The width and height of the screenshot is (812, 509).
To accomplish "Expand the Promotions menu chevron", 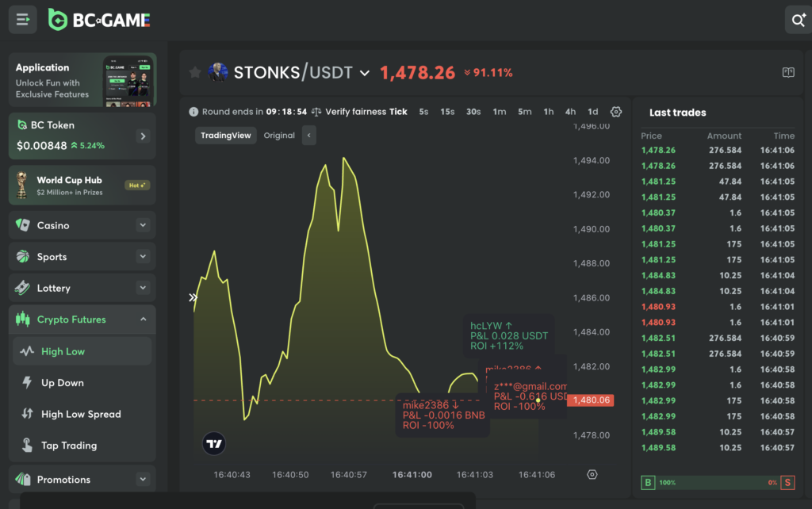I will coord(143,480).
